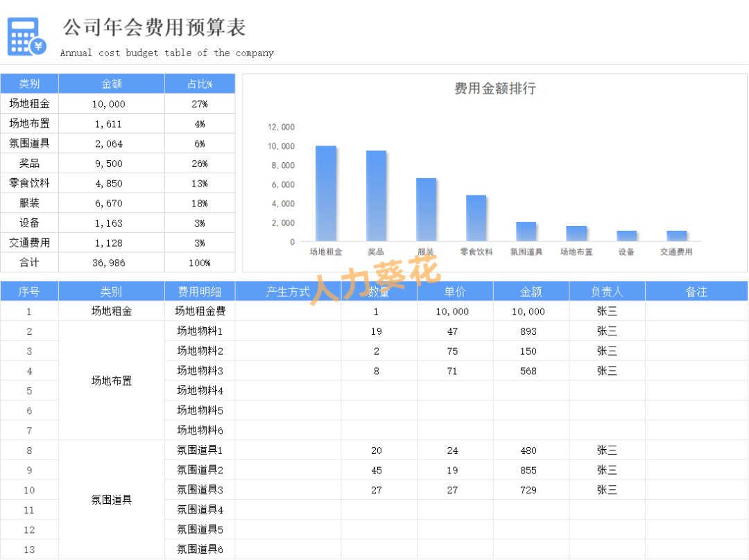Screen dimensions: 749x560
Task: Click detail header 费用明细
Action: tap(200, 292)
